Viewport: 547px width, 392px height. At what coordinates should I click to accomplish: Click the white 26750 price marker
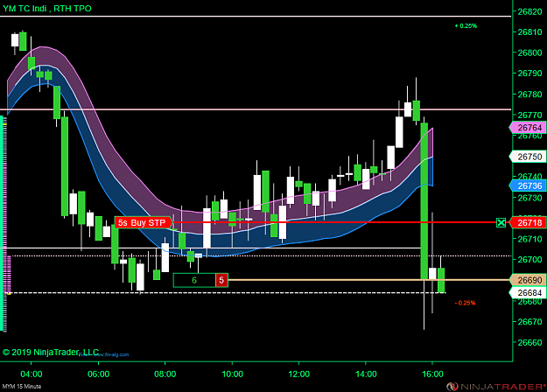[x=528, y=157]
